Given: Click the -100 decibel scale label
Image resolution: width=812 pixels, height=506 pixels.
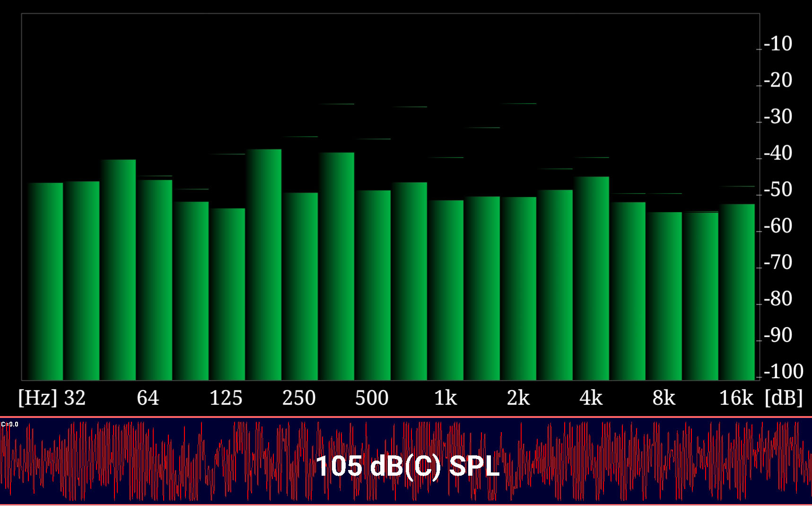Looking at the screenshot, I should pyautogui.click(x=783, y=372).
